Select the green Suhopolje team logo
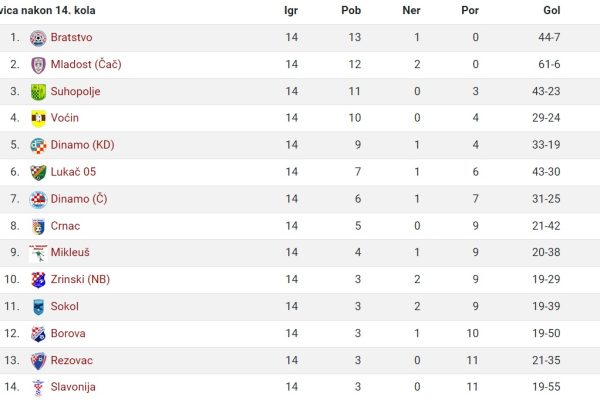This screenshot has width=600, height=400. 38,92
